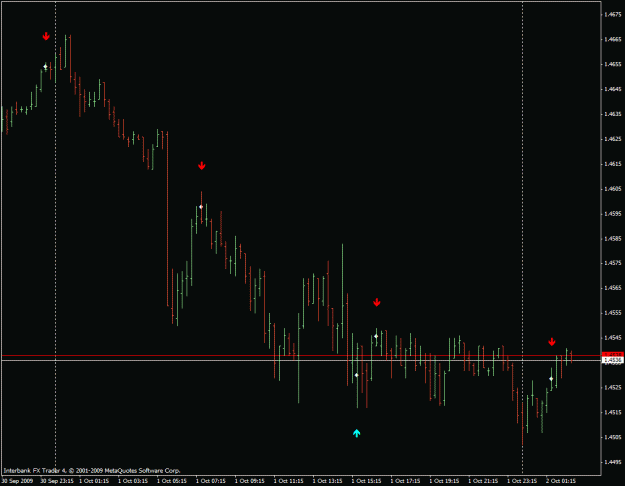Click the white diamond marker at the 1.4545 level
Screen dimensions: 625x486
(x=376, y=336)
